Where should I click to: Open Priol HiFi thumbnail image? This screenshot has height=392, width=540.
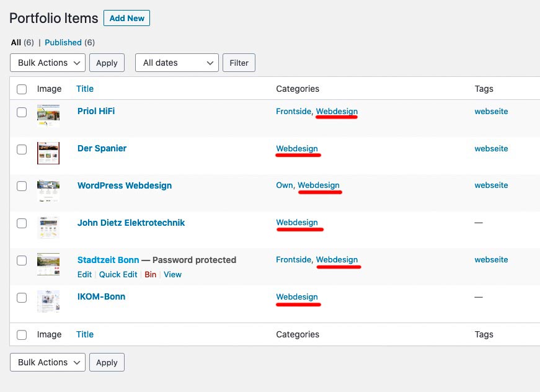point(48,116)
